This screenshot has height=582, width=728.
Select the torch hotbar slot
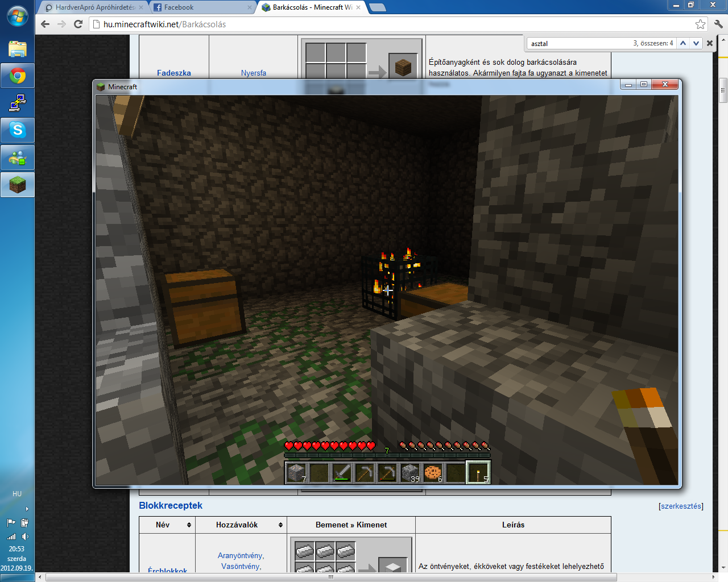pos(478,472)
